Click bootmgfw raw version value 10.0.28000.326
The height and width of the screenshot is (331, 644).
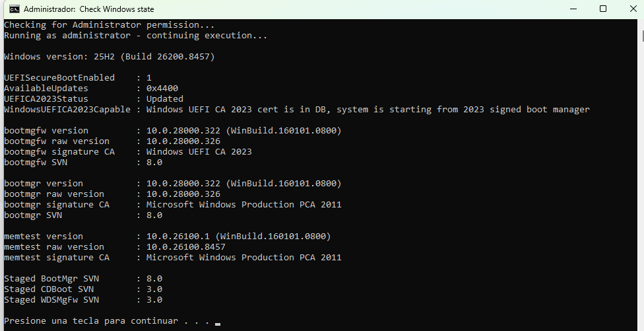coord(183,141)
